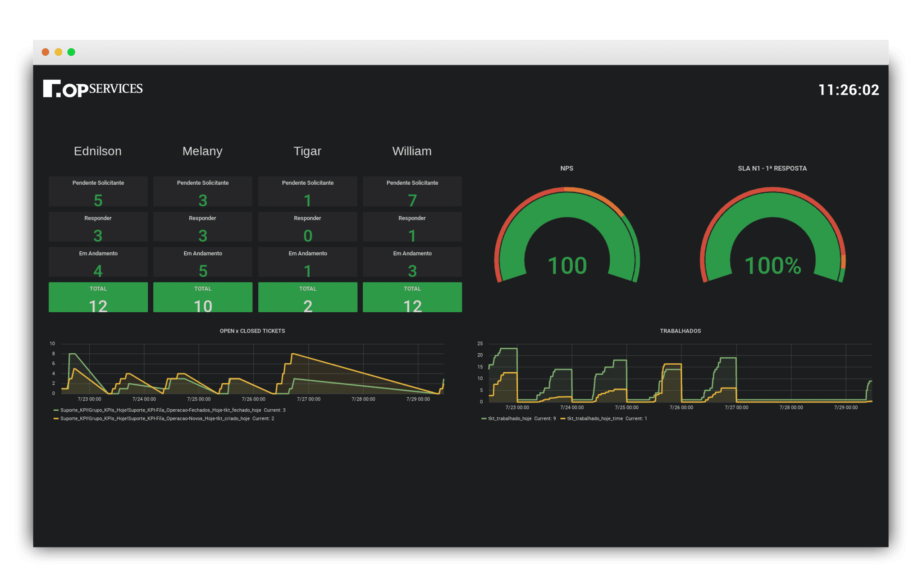
Task: Click Tigar's Responder value panel
Action: (307, 227)
